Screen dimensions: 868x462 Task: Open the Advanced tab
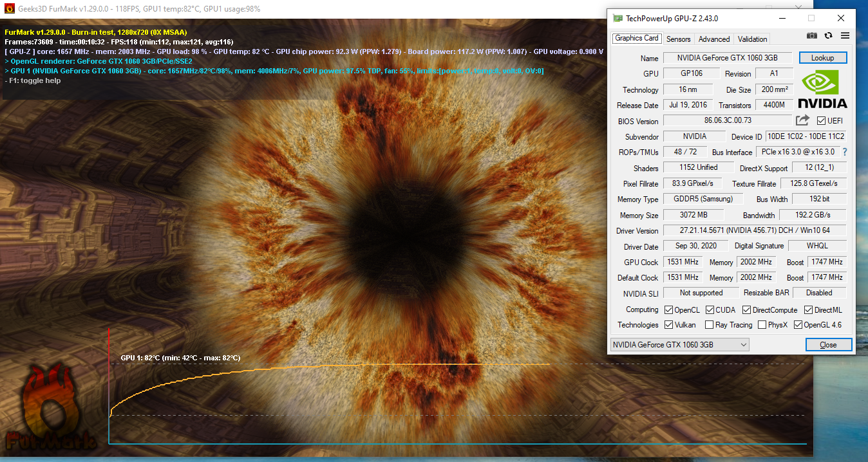[x=714, y=39]
